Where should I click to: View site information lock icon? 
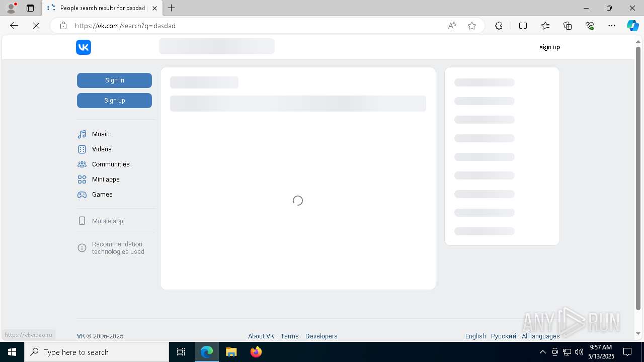point(63,26)
